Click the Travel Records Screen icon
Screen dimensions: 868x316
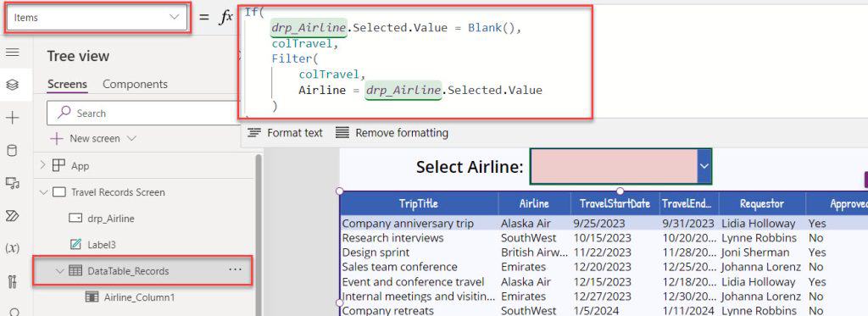pos(59,192)
